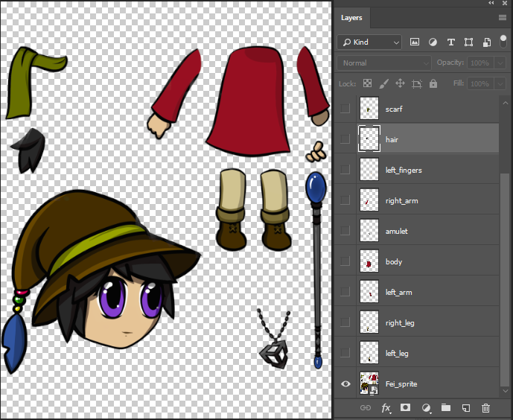513x420 pixels.
Task: Filter layers by type (T) layers
Action: point(450,42)
